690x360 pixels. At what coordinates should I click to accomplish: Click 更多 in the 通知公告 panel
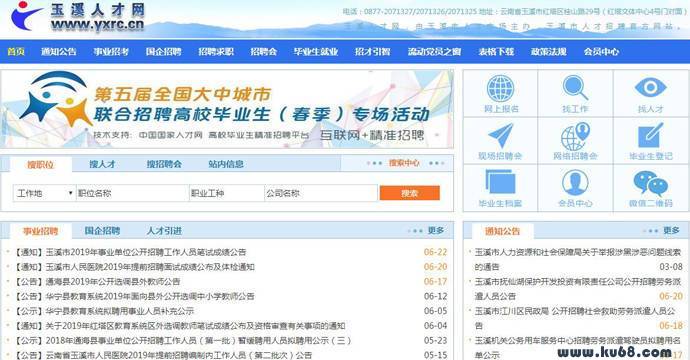(672, 230)
